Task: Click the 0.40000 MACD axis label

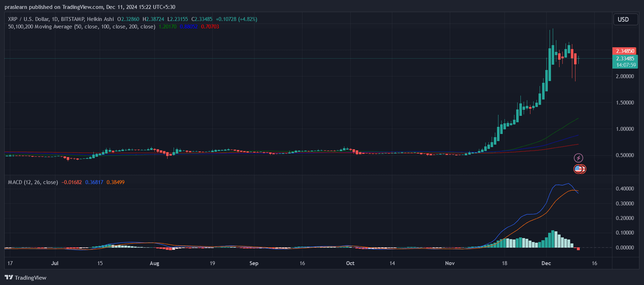Action: point(625,189)
